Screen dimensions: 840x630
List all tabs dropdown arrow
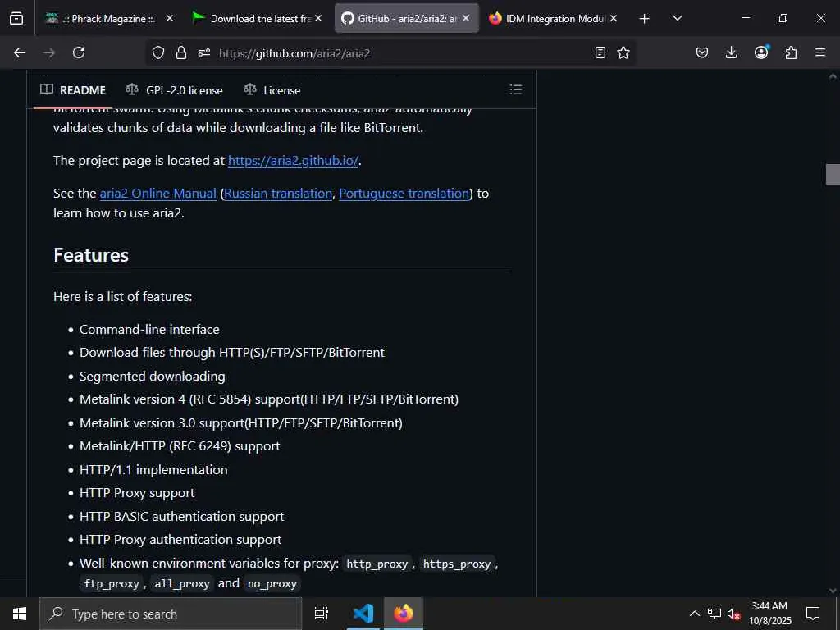pos(677,18)
